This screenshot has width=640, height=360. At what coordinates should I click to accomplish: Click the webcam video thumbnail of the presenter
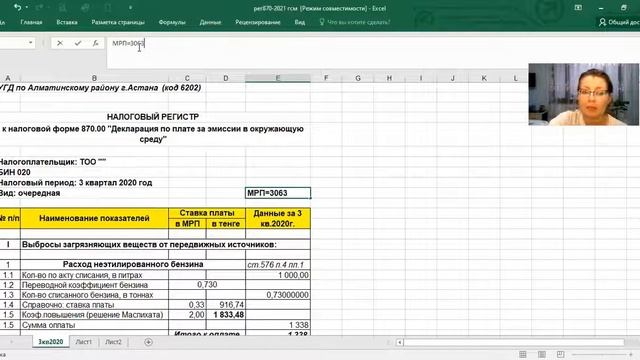(x=584, y=94)
